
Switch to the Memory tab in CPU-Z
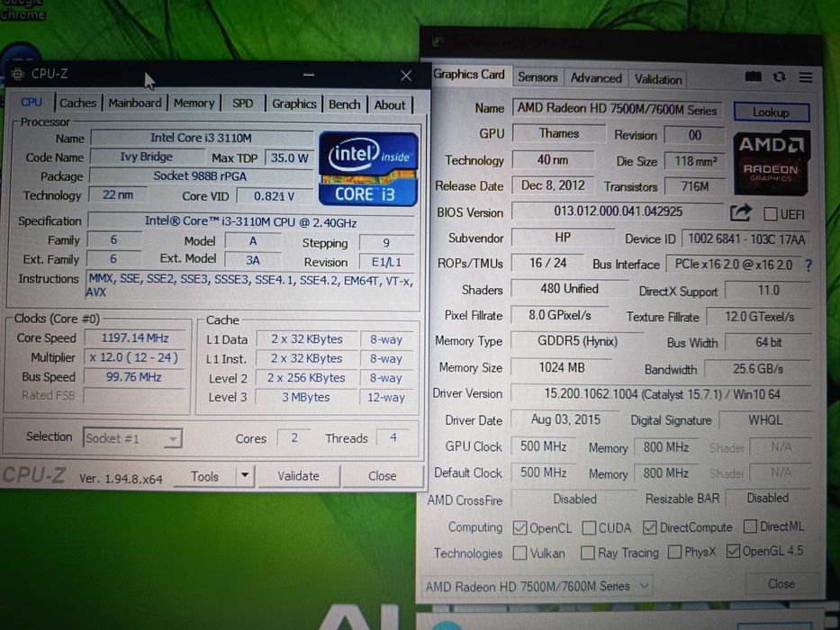(194, 103)
